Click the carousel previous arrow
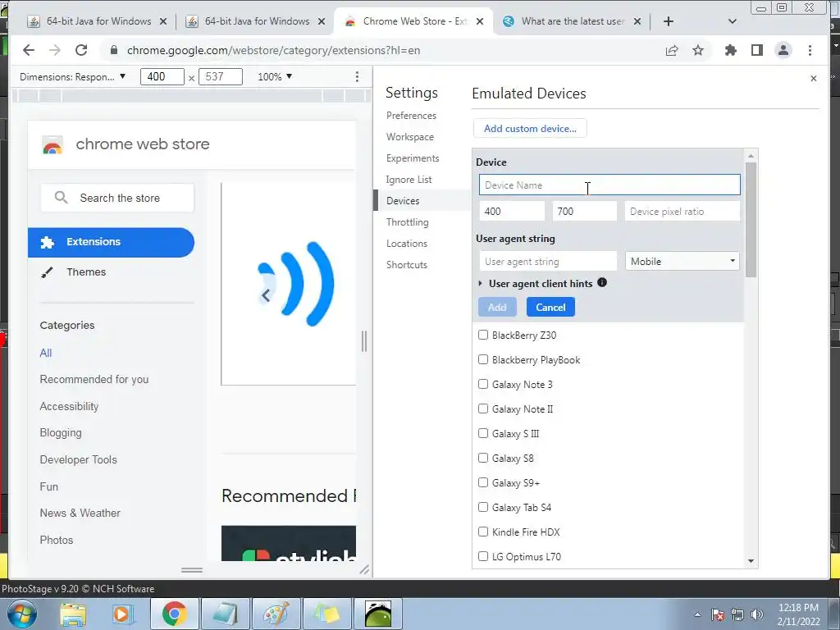 (x=266, y=294)
